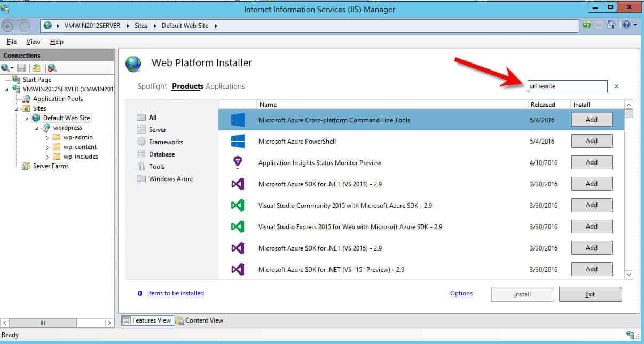644x344 pixels.
Task: Collapse the wordpress tree node
Action: click(x=37, y=128)
